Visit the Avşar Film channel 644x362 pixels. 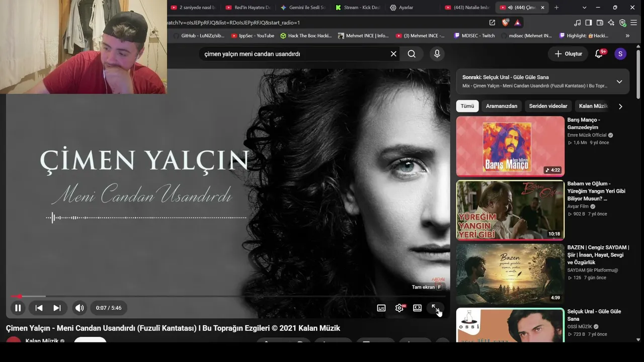point(578,207)
